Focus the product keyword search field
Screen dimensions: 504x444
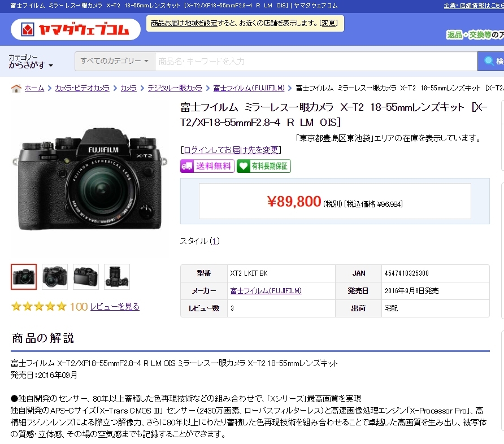(316, 61)
